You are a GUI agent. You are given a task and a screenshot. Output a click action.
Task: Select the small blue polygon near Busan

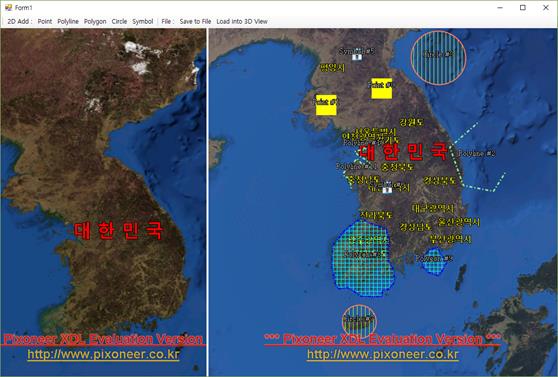point(434,262)
